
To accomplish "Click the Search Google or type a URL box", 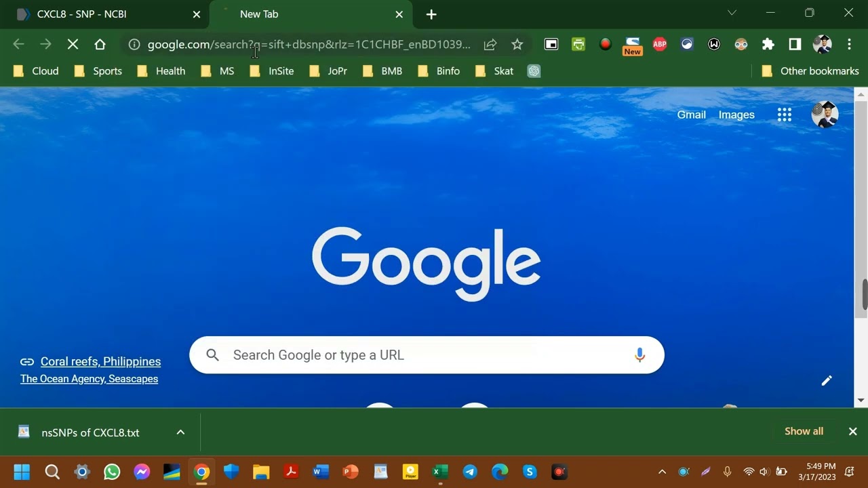I will (x=427, y=355).
